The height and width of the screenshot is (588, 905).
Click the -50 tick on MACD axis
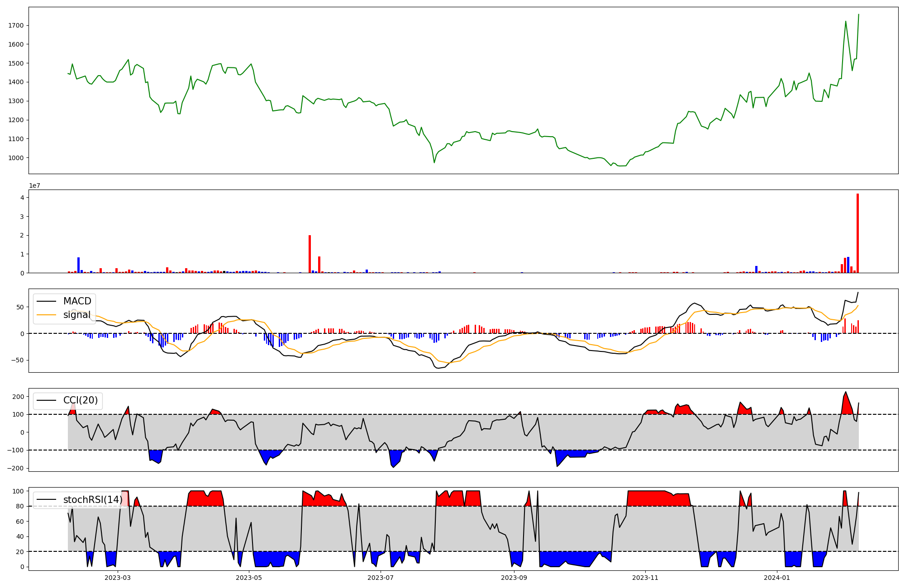point(18,360)
